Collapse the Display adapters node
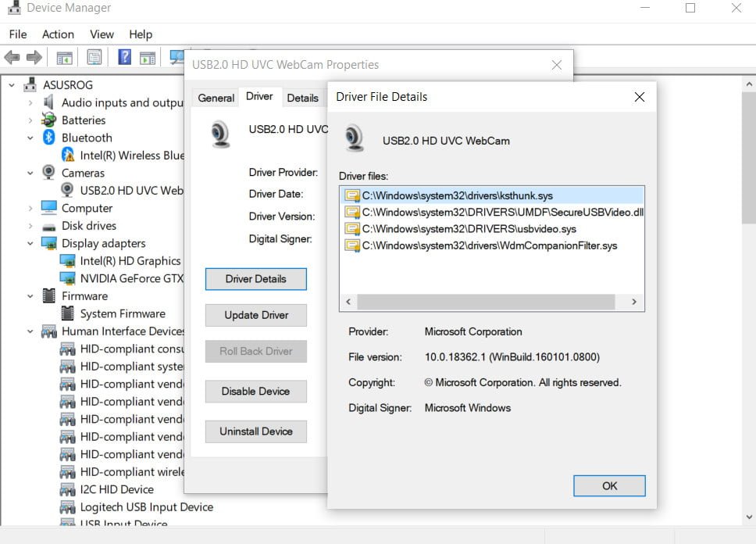The height and width of the screenshot is (544, 756). [x=30, y=243]
